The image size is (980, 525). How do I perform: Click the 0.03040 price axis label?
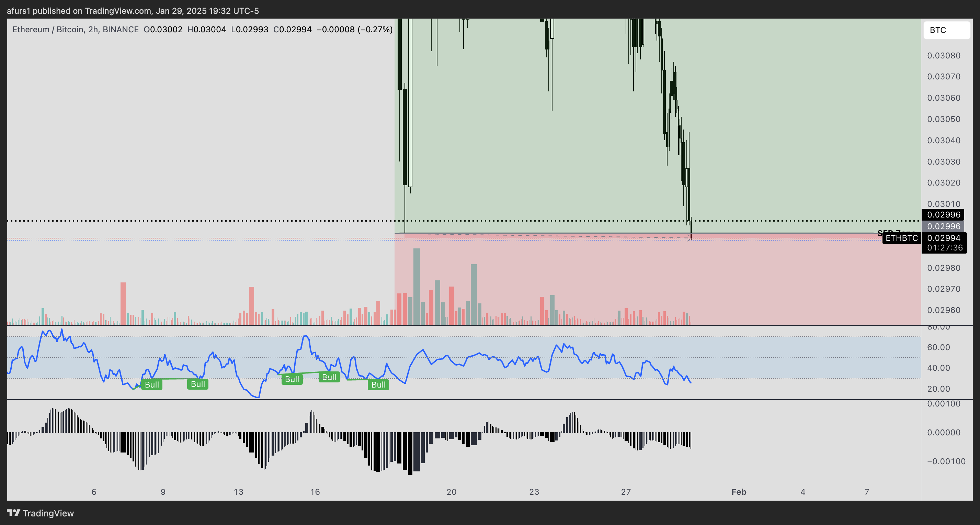point(944,141)
